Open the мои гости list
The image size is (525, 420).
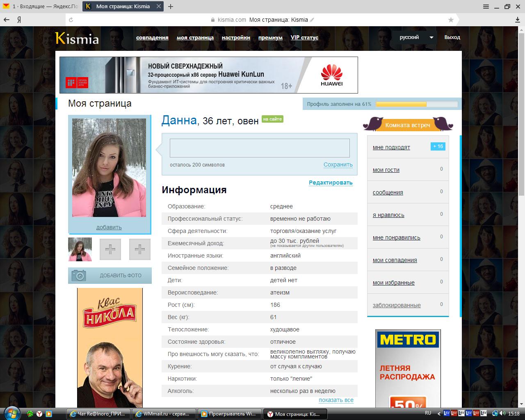point(386,170)
